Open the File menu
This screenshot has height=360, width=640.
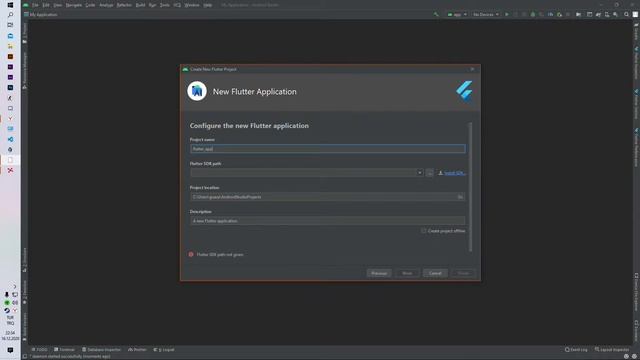[35, 5]
